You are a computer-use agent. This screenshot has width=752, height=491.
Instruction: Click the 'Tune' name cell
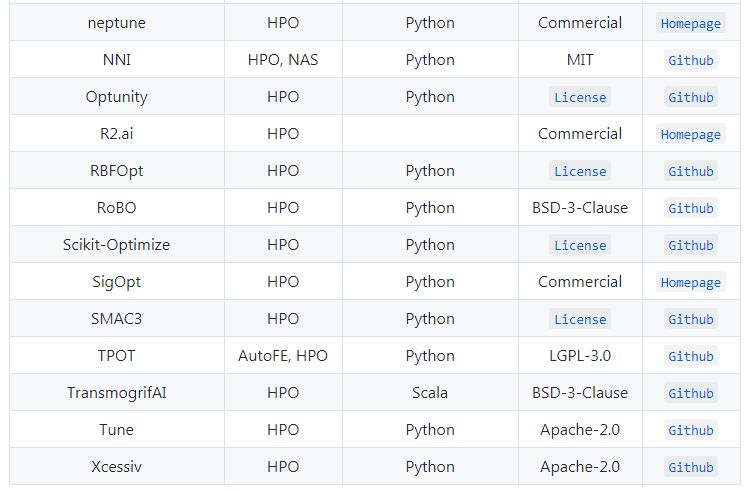(x=117, y=429)
